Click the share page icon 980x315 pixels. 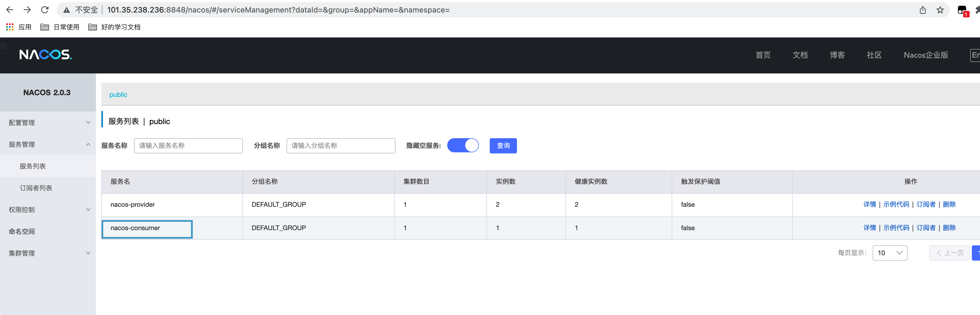pos(923,10)
